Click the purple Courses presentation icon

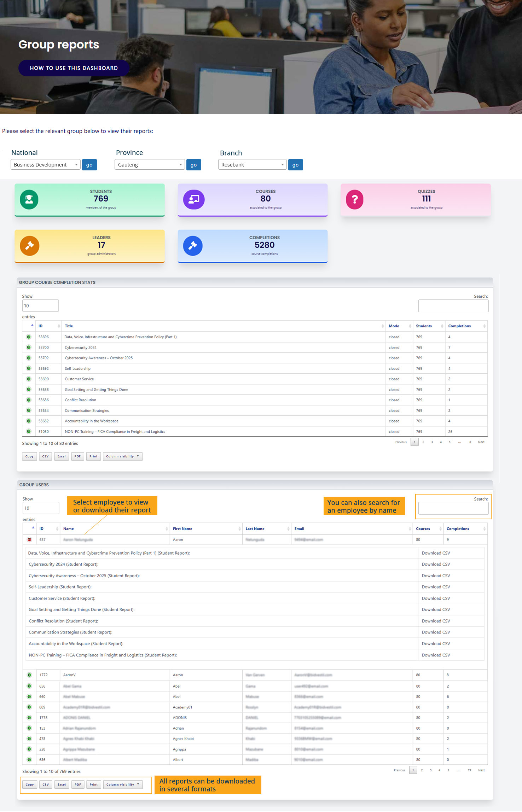coord(193,199)
